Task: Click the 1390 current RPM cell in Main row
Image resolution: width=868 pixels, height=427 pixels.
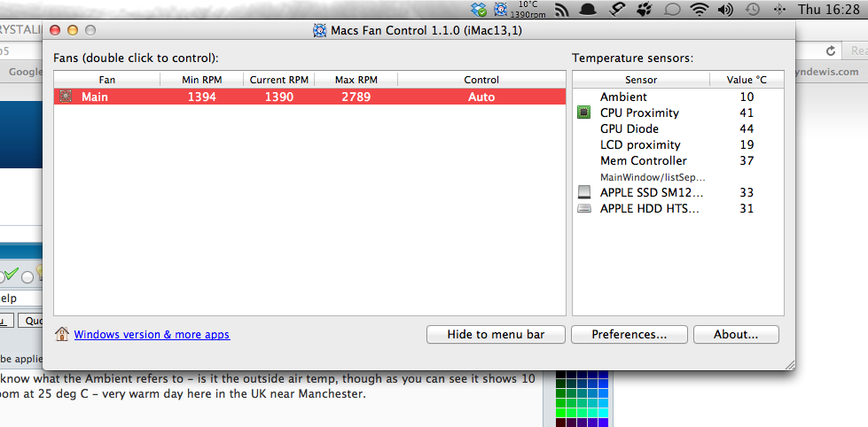Action: pyautogui.click(x=279, y=97)
